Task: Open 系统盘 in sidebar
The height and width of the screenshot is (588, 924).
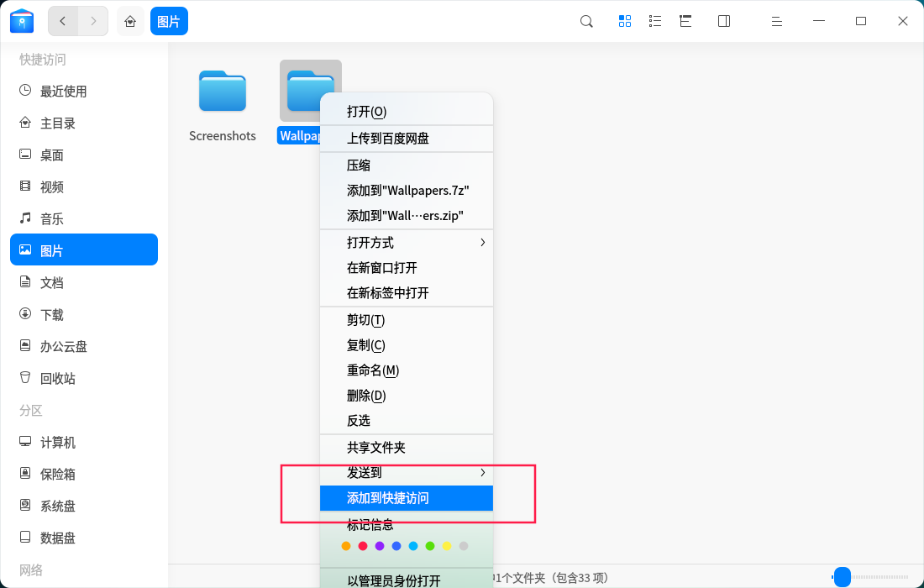Action: point(84,507)
